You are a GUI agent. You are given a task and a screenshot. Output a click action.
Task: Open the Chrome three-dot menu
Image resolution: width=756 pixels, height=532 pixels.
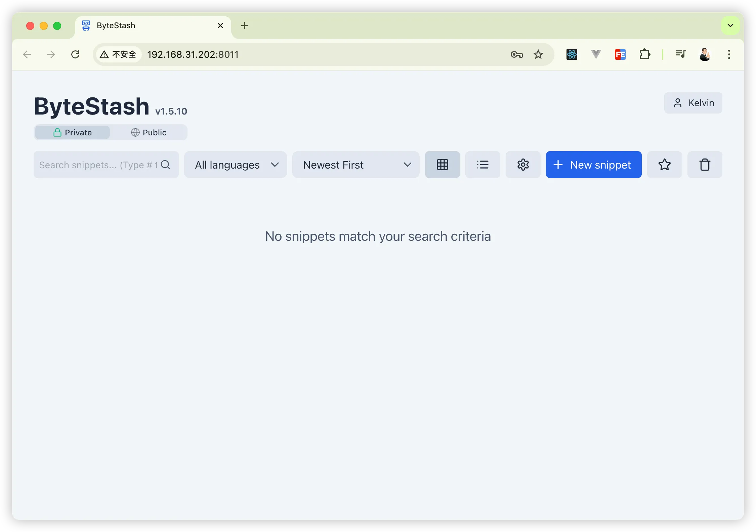tap(729, 54)
